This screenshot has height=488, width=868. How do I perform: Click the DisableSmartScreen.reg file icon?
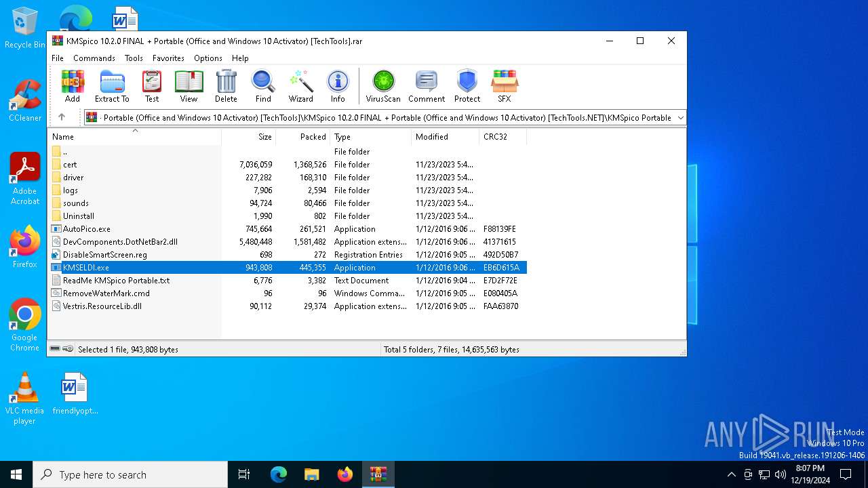[56, 255]
